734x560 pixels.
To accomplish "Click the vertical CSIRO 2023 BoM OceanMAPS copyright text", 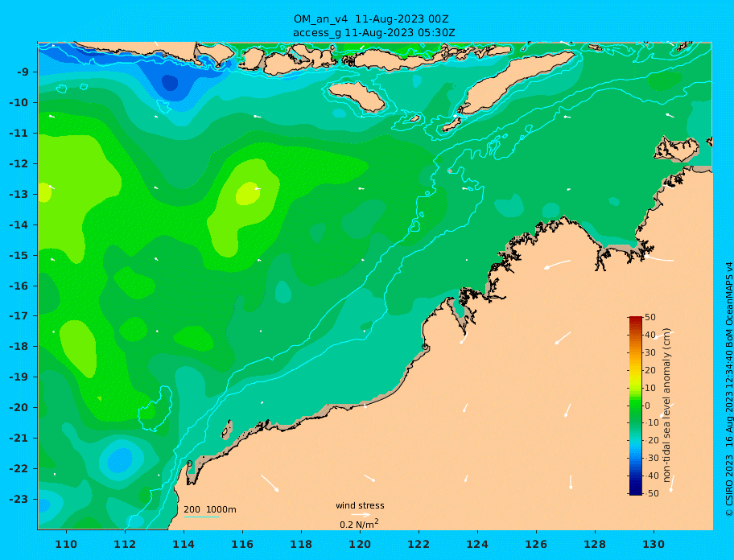I will click(729, 389).
